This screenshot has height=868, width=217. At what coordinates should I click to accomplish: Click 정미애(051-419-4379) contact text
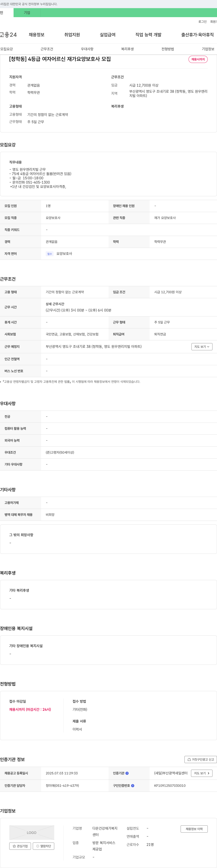pos(62,785)
